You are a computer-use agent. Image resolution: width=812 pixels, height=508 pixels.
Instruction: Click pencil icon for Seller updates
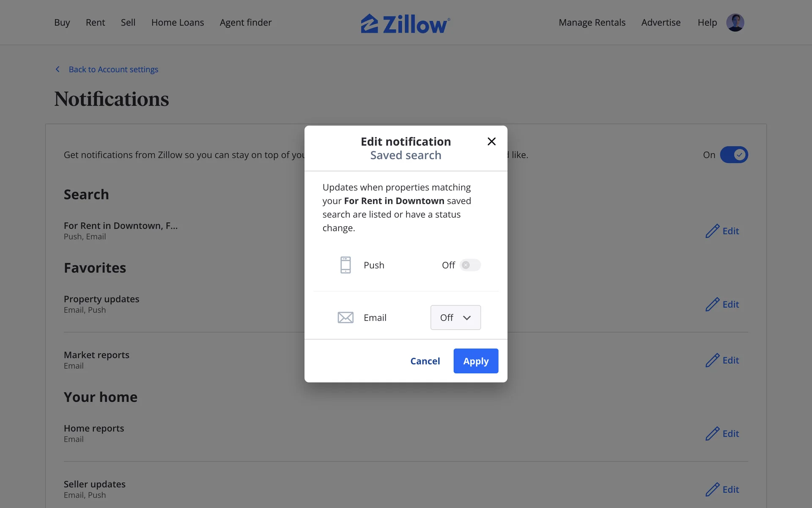point(712,489)
